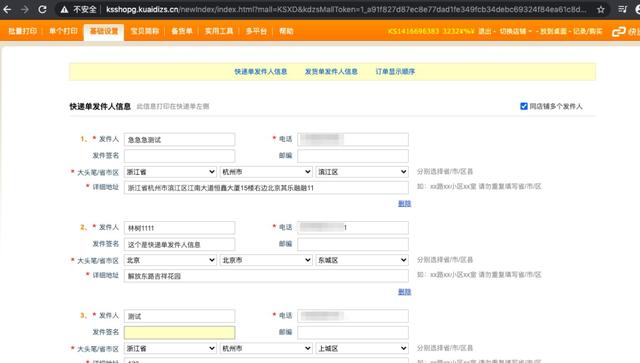Open sender 1 city dropdown 杭州市
Screen dimensions: 640x363
point(266,172)
